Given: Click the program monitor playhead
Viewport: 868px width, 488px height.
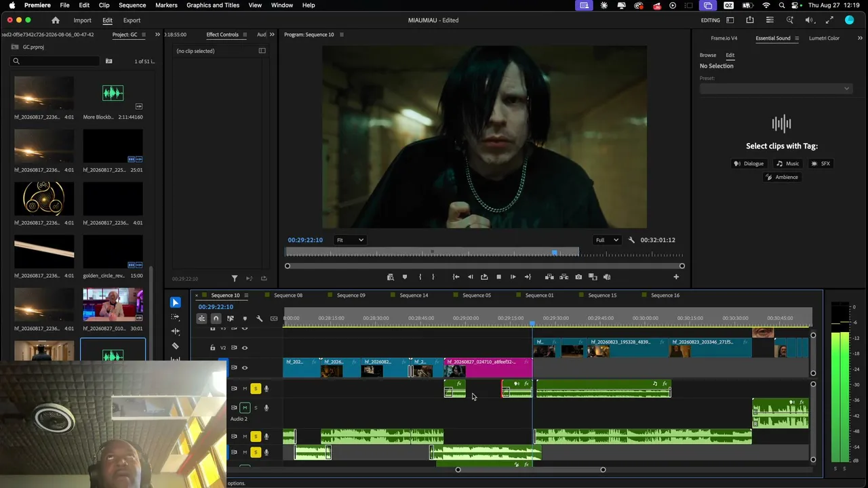Looking at the screenshot, I should 555,253.
